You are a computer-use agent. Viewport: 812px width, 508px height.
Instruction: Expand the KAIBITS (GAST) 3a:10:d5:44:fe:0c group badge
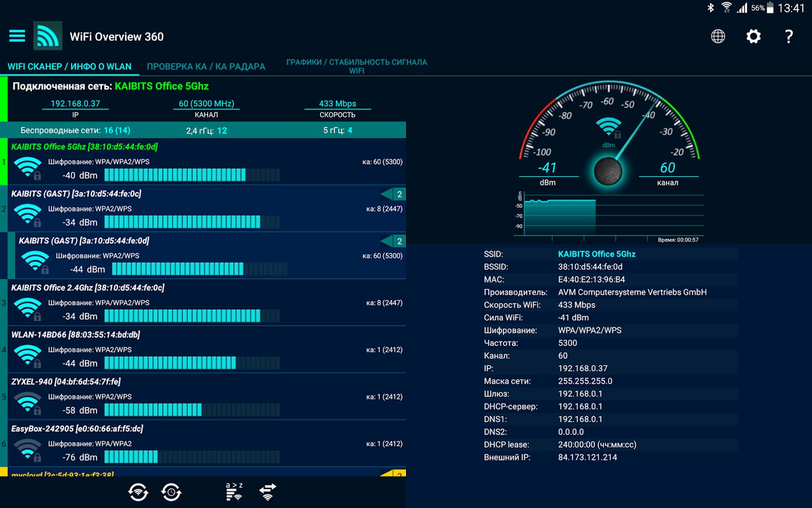click(394, 194)
